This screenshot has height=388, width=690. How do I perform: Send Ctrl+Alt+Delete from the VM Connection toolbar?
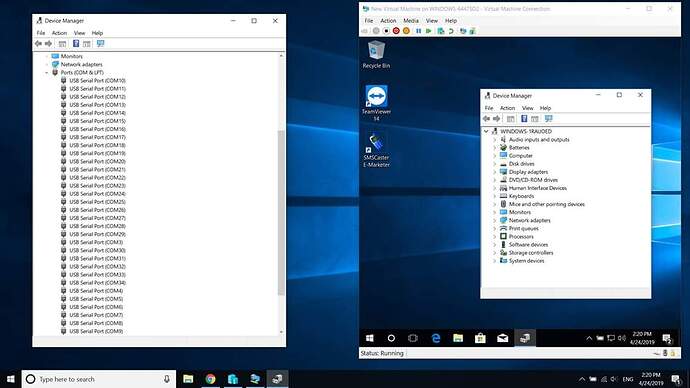[x=364, y=31]
